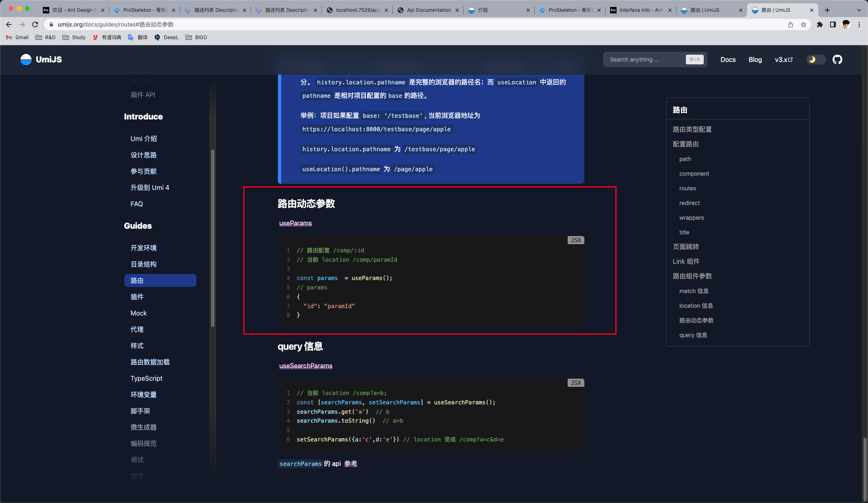868x503 pixels.
Task: Toggle the browser side panel icon
Action: click(x=833, y=24)
